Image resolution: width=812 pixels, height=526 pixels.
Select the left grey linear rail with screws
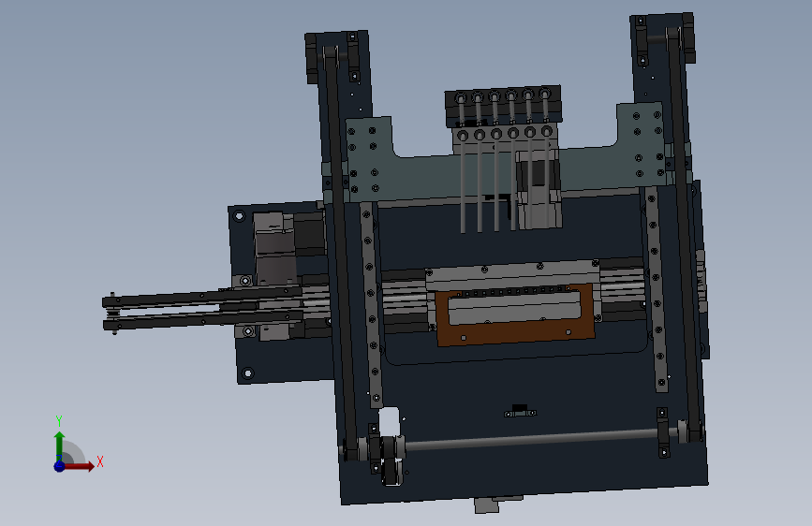point(371,304)
